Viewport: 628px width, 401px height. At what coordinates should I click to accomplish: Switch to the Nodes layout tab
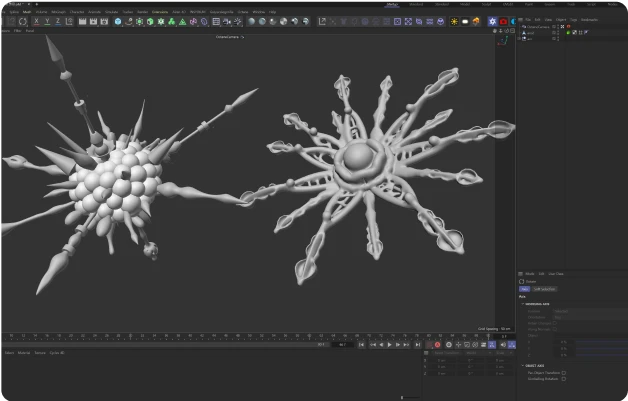click(x=612, y=4)
